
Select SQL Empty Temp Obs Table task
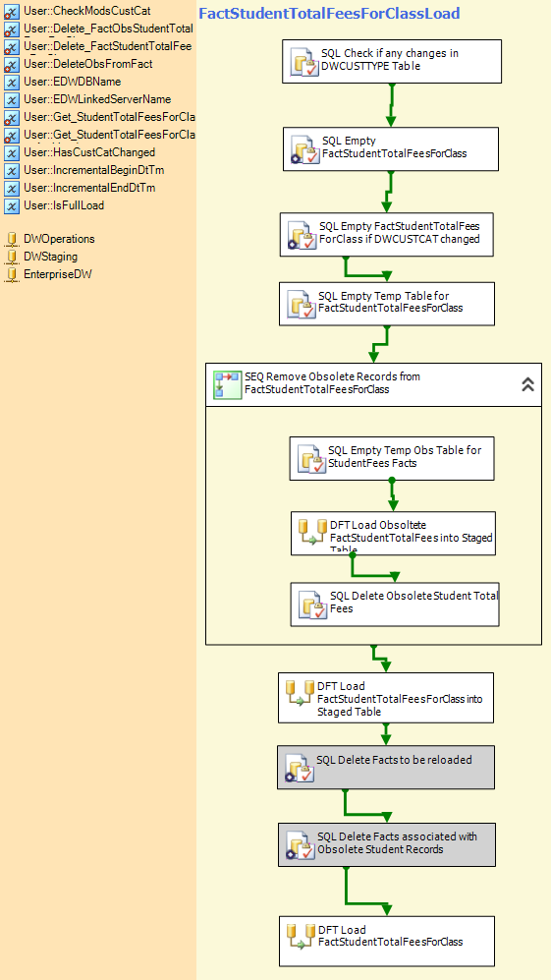392,458
